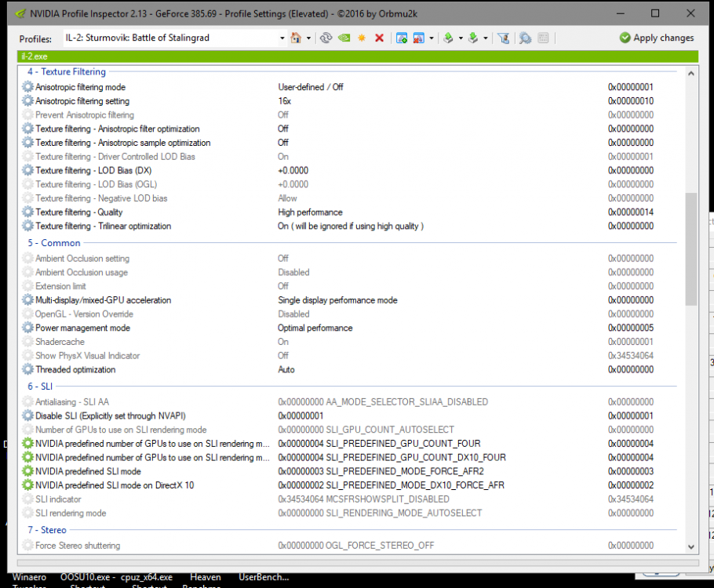Click Apply changes button
The image size is (714, 588).
[657, 38]
